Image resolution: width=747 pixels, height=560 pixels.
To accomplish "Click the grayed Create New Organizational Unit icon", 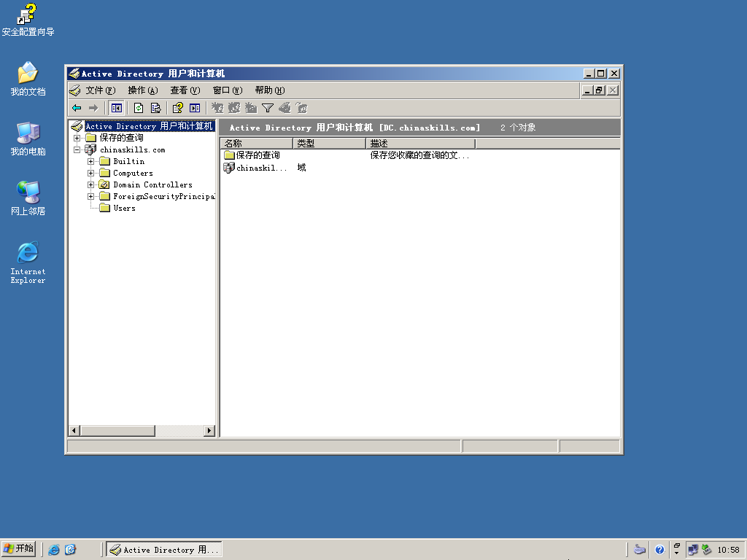I will (x=251, y=108).
